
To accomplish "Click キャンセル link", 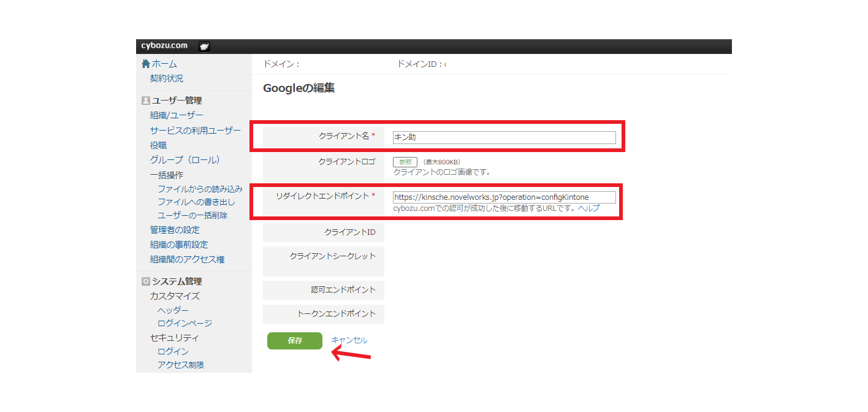I will click(349, 340).
